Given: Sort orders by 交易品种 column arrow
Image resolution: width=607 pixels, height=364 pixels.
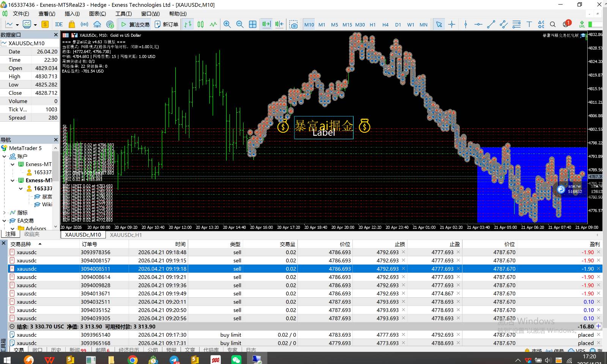Looking at the screenshot, I should tap(40, 244).
